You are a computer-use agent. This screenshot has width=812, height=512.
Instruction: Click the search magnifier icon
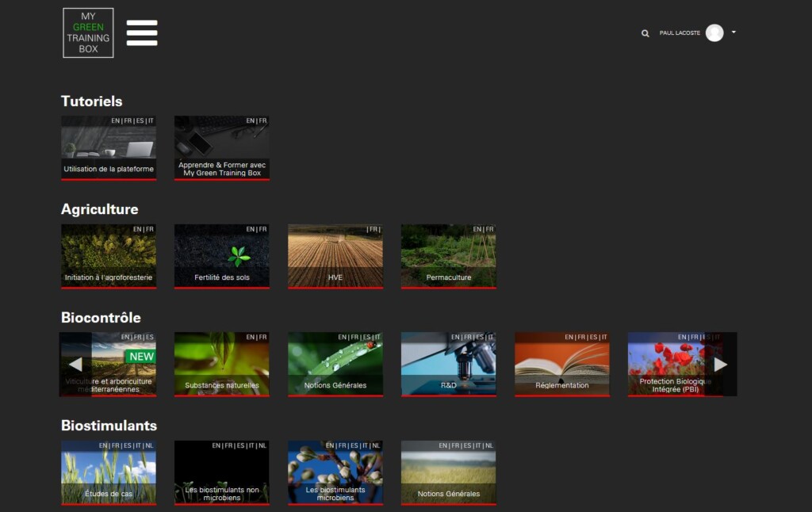645,33
